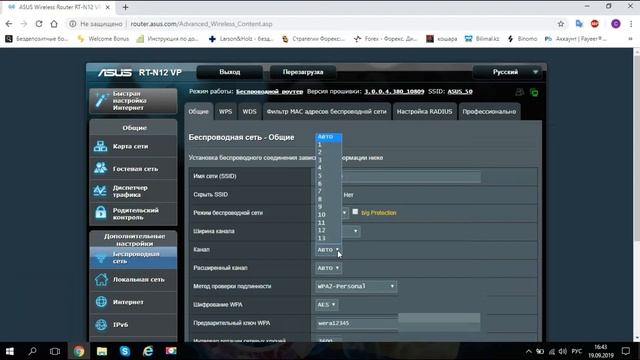Select Беспроводная сеть in the sidebar

pos(133,257)
